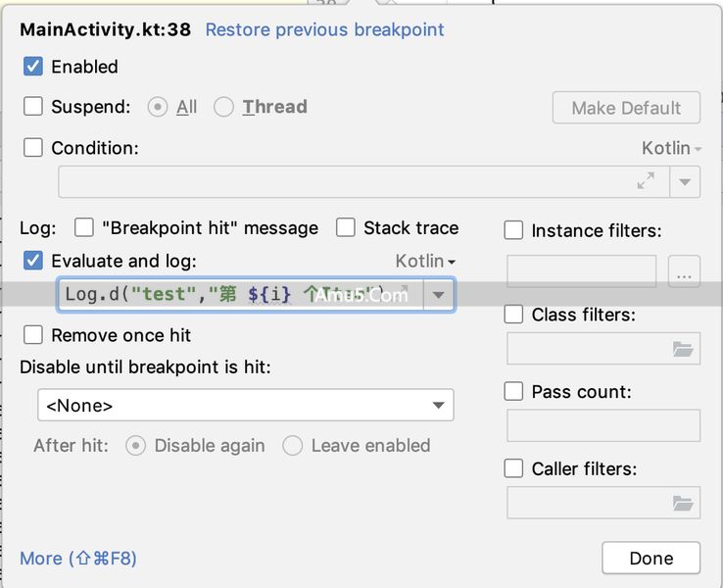This screenshot has width=723, height=588.
Task: Select the All suspend radio option
Action: (x=158, y=107)
